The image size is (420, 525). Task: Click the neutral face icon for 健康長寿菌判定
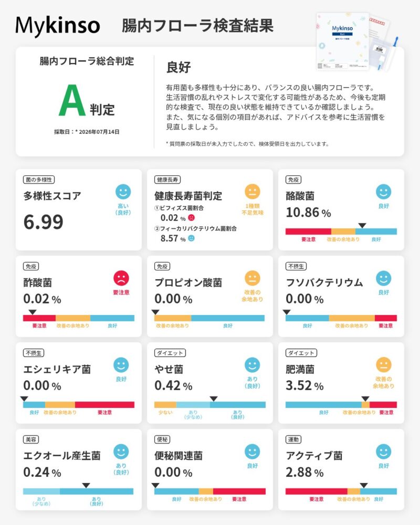tap(252, 192)
